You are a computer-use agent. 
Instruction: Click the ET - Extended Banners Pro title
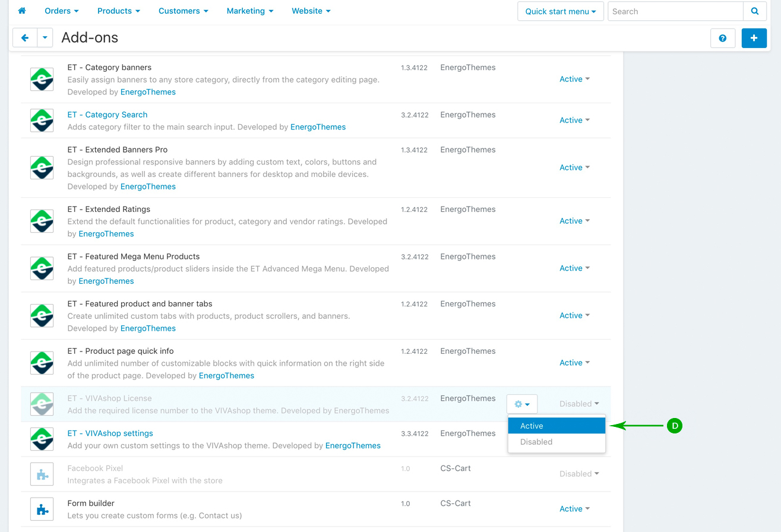point(118,150)
